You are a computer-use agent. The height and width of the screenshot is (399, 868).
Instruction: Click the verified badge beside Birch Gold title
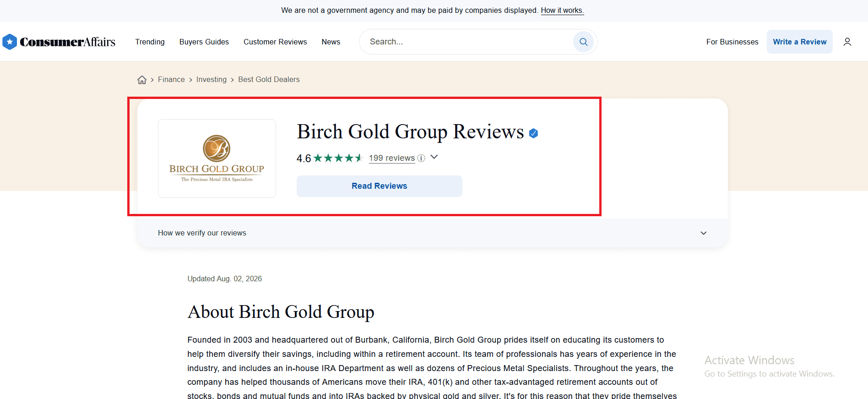533,133
